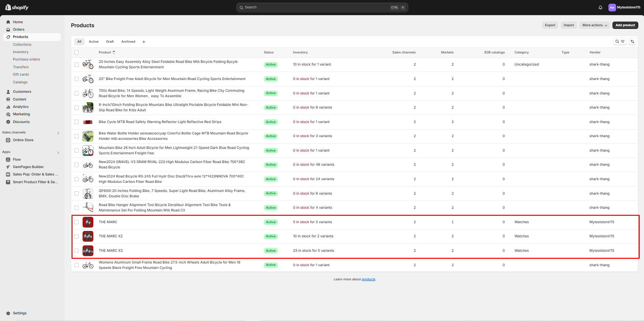The height and width of the screenshot is (321, 644).
Task: Go to Settings gear in sidebar
Action: (19, 313)
